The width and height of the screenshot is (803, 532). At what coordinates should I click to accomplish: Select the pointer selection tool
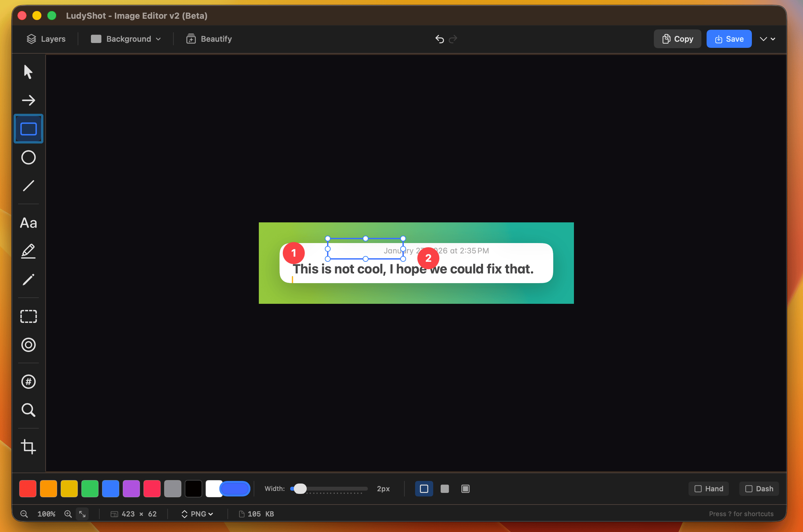coord(28,71)
